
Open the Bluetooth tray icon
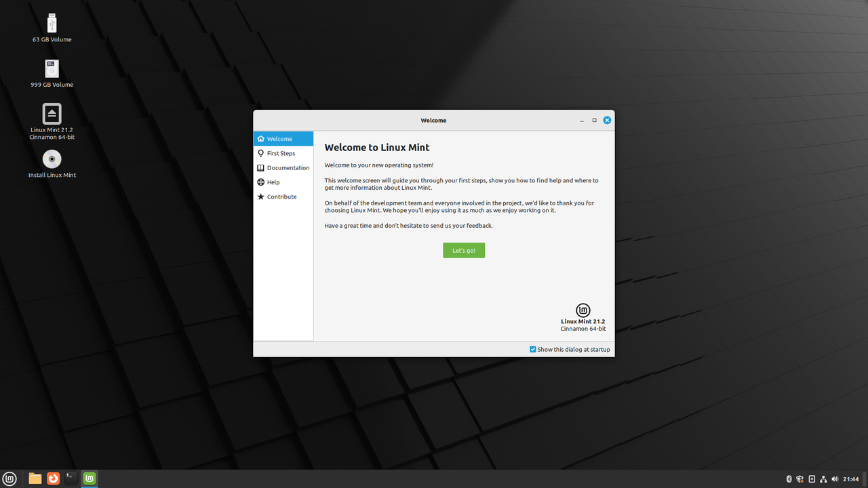[789, 479]
